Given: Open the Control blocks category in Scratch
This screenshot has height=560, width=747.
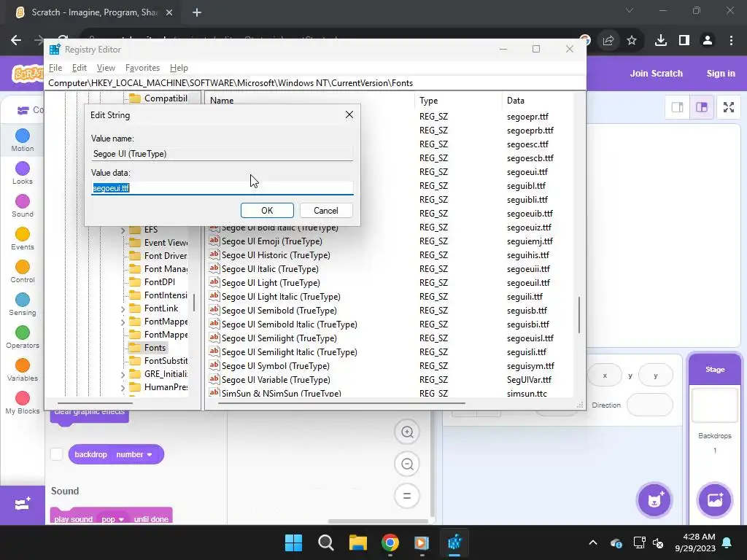Looking at the screenshot, I should click(23, 271).
